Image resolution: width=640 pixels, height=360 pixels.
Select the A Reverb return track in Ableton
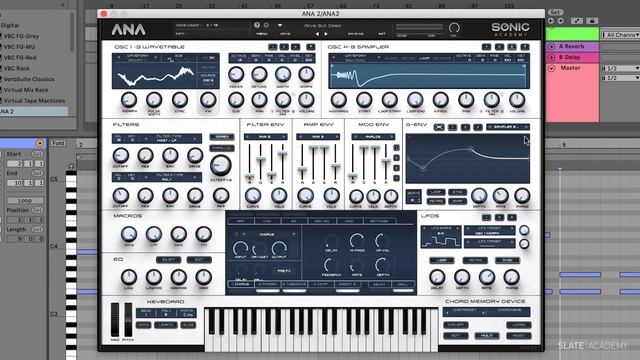(x=572, y=47)
